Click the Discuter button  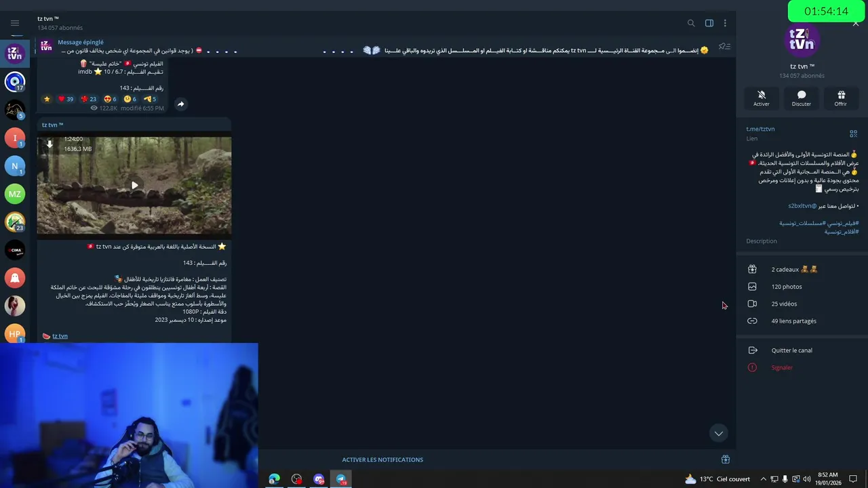pos(802,98)
